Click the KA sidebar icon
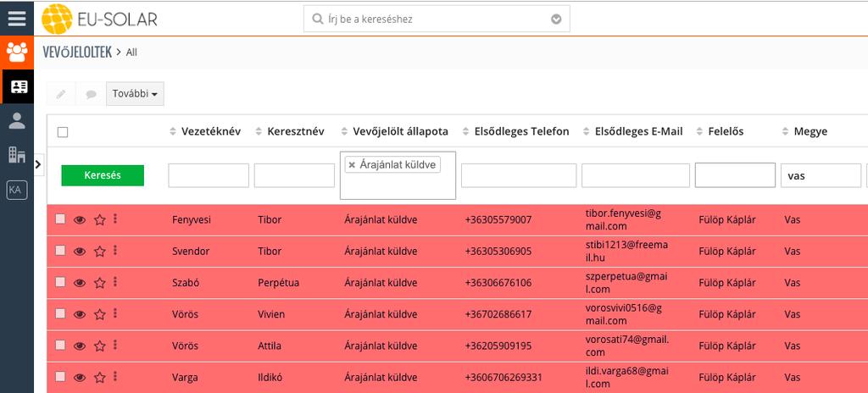 point(17,190)
